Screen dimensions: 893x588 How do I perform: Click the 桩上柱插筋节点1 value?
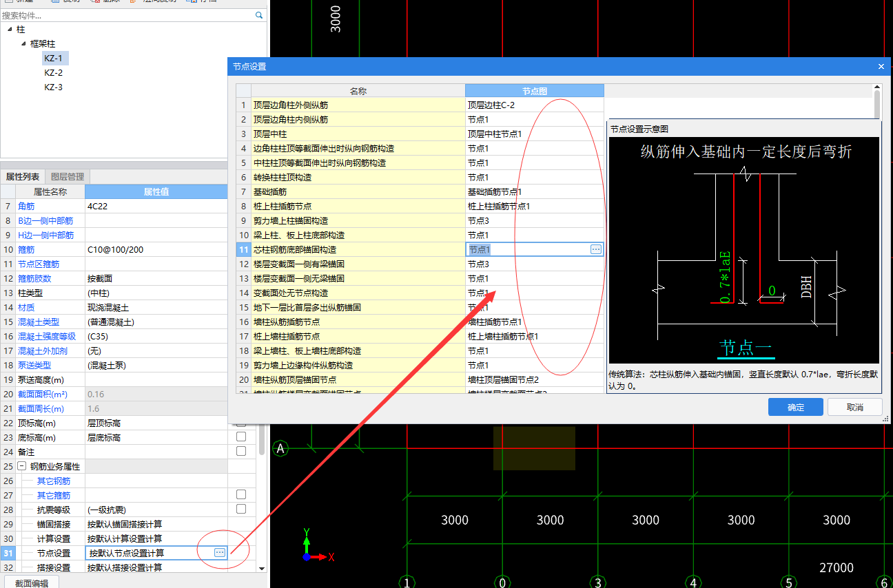click(x=499, y=207)
